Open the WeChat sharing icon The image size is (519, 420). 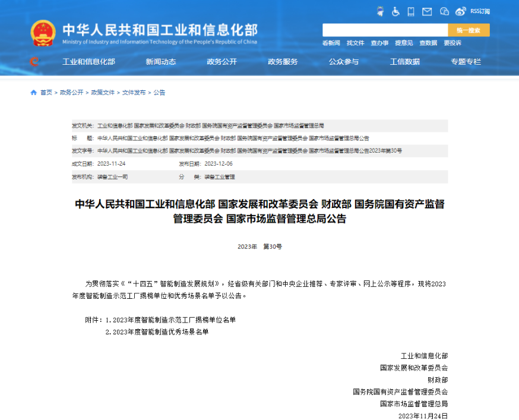point(444,11)
